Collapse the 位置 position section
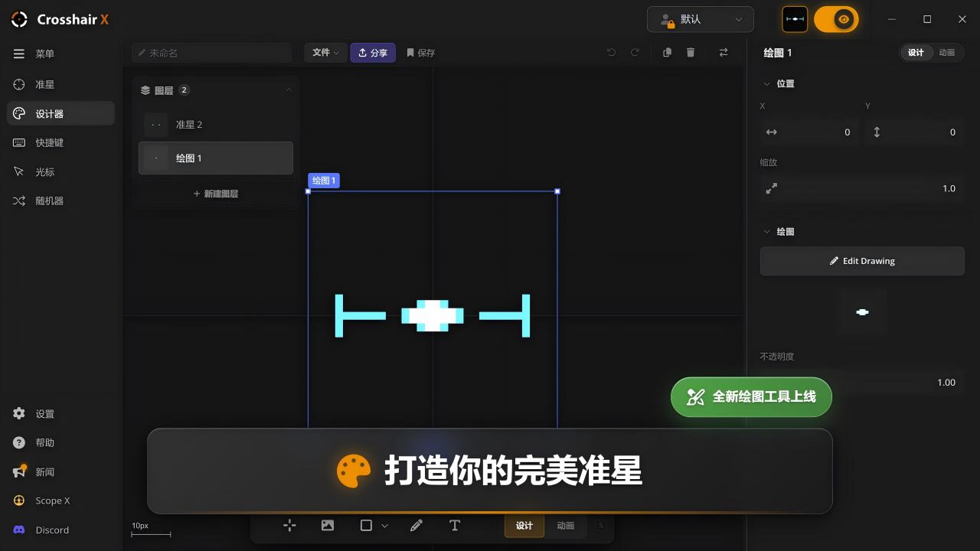This screenshot has width=980, height=551. pyautogui.click(x=767, y=84)
